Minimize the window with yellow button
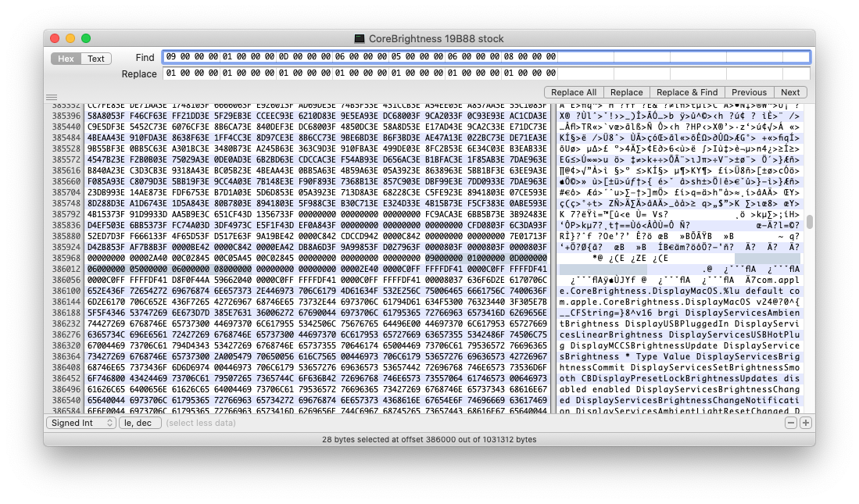859x504 pixels. pos(70,38)
